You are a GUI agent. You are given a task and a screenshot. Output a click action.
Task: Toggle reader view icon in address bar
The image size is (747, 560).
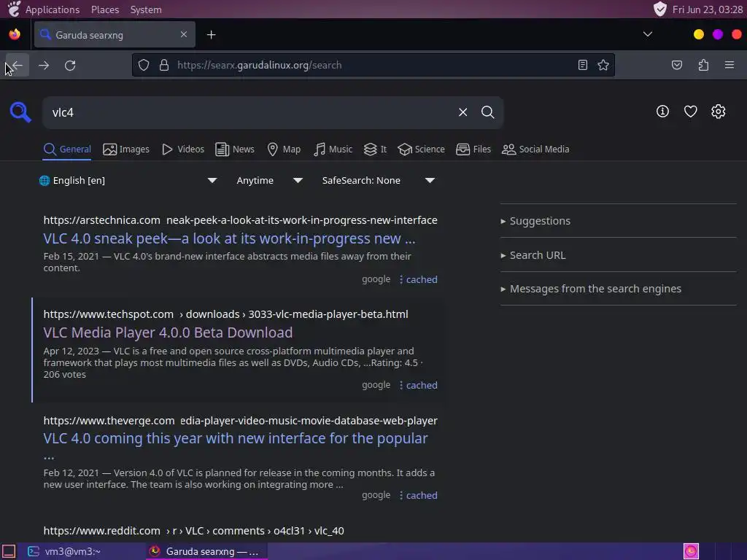[583, 65]
